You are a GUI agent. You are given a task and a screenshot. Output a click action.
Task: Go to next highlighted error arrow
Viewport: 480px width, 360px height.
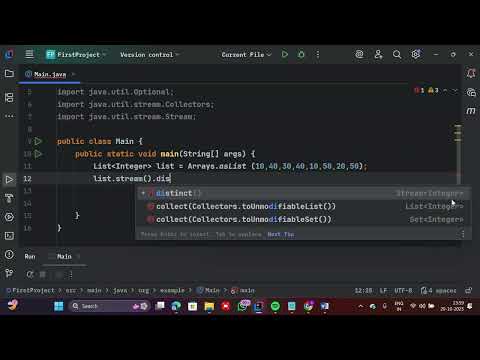(x=455, y=90)
